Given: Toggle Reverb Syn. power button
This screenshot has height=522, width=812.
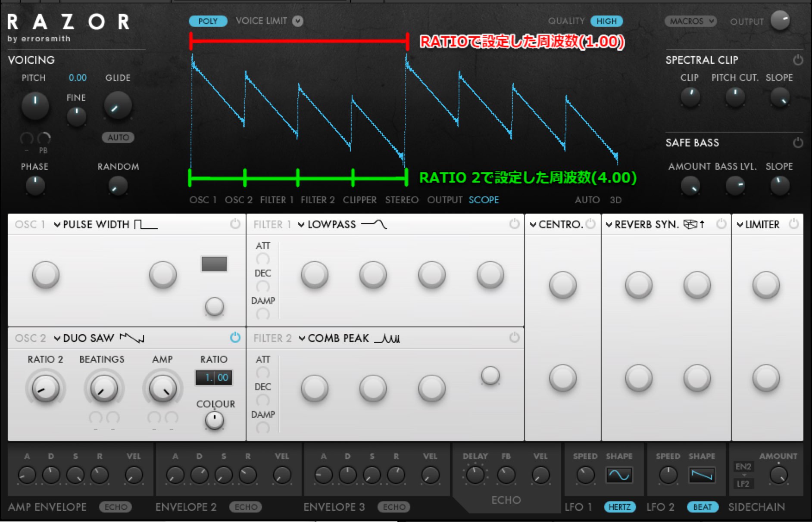Looking at the screenshot, I should [721, 224].
